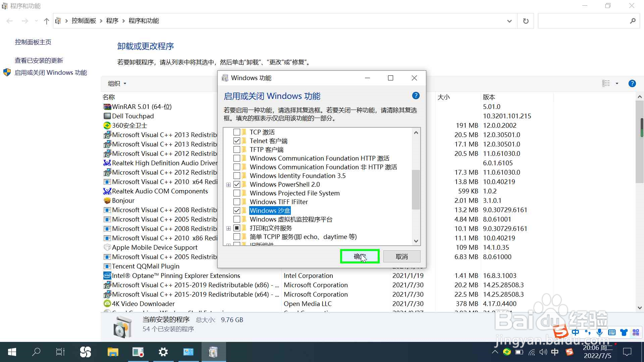Click the Bonjour program icon
Screen dimensions: 644x362
click(x=107, y=200)
